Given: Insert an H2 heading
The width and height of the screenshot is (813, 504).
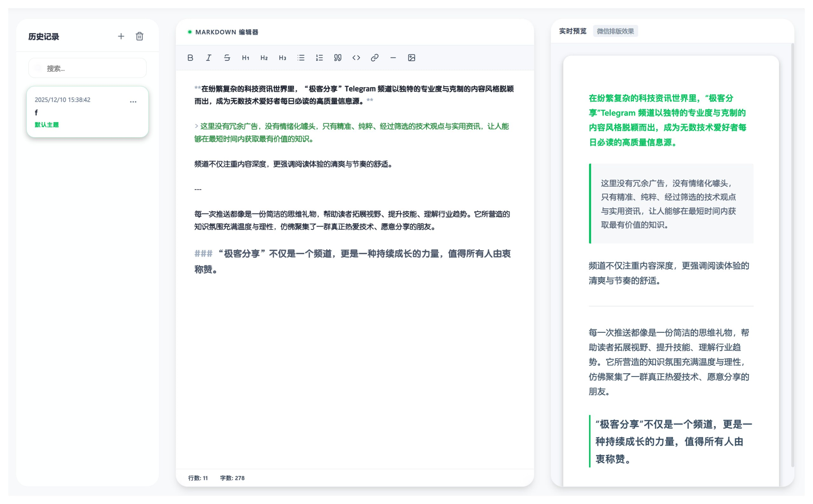Looking at the screenshot, I should coord(264,58).
